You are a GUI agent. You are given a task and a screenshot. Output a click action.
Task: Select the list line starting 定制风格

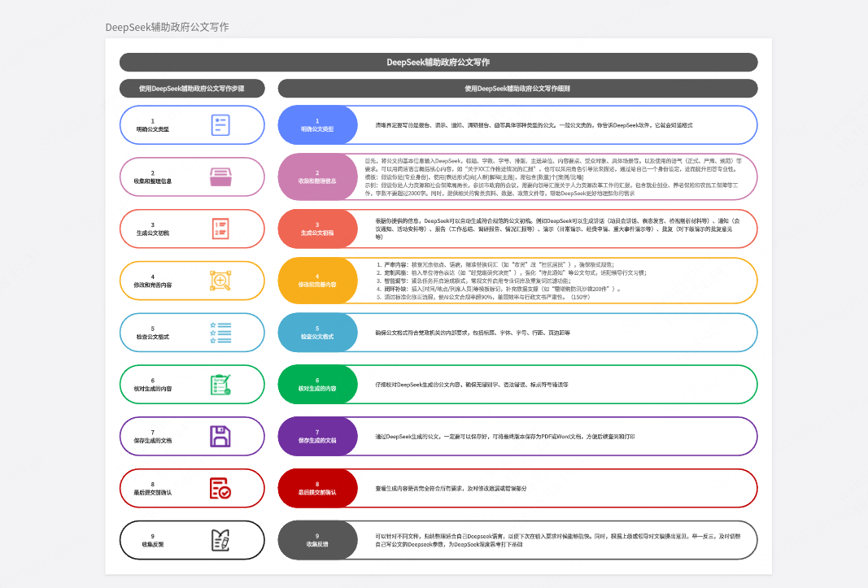[x=512, y=273]
